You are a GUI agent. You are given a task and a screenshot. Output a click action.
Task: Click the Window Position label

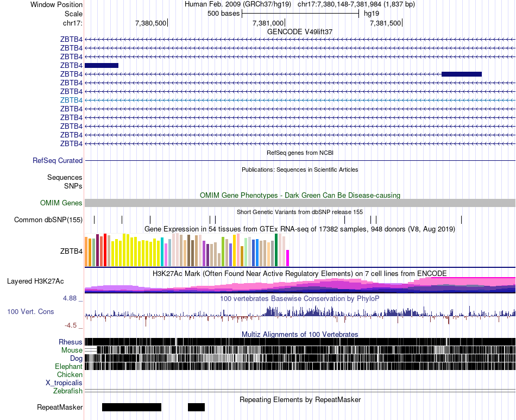pyautogui.click(x=56, y=4)
